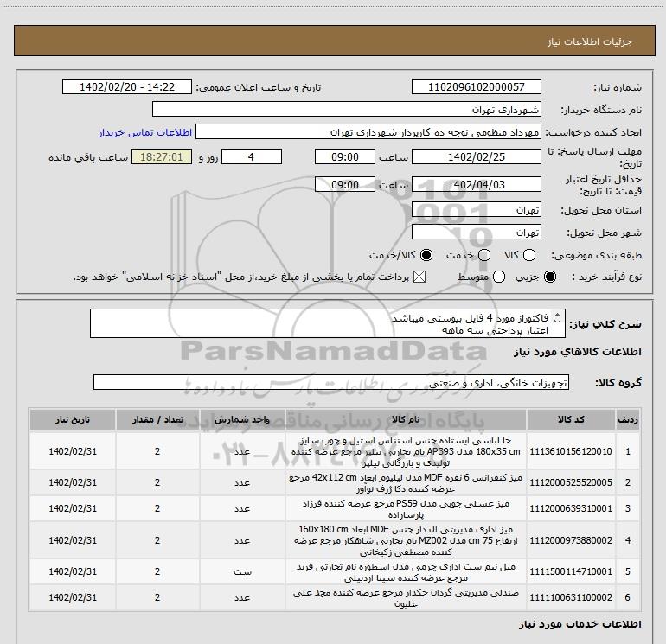Click the تاریخ نیاز column header
This screenshot has height=644, width=666.
tap(73, 419)
